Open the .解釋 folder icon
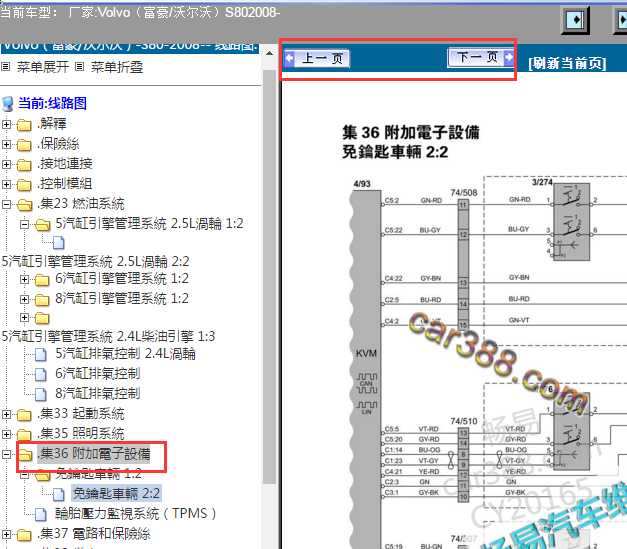 tap(24, 125)
